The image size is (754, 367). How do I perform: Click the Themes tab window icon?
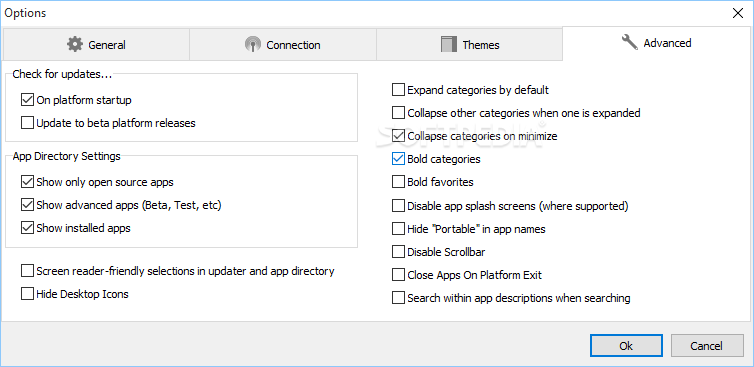(x=448, y=45)
